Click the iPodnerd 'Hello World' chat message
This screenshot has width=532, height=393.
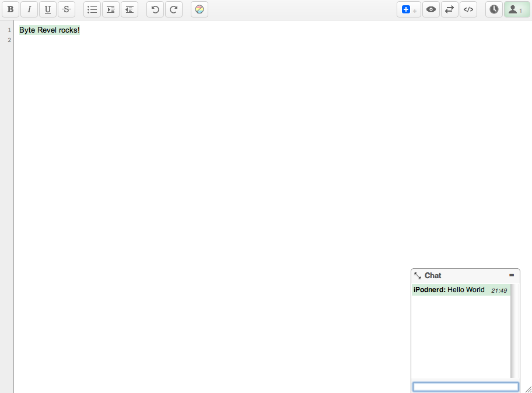461,290
